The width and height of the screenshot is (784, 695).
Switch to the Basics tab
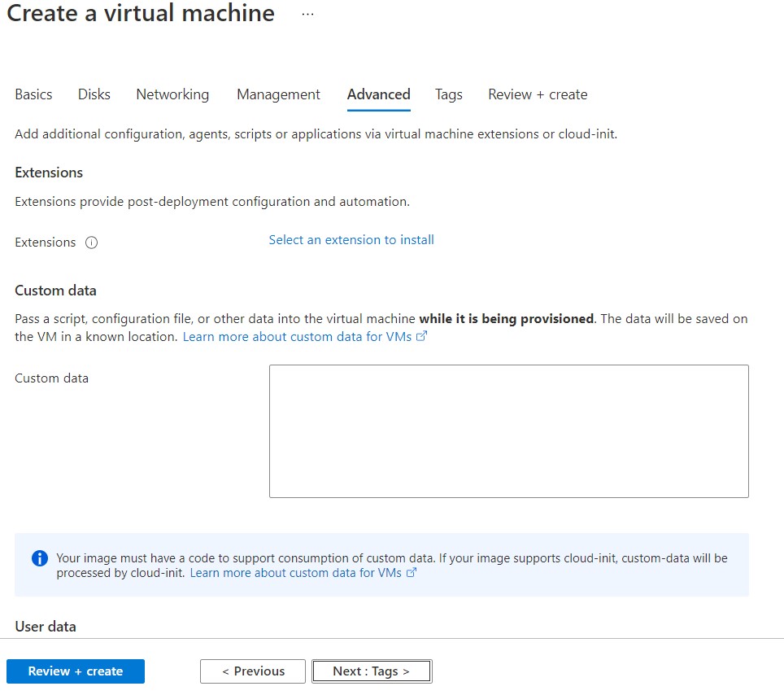pos(33,94)
